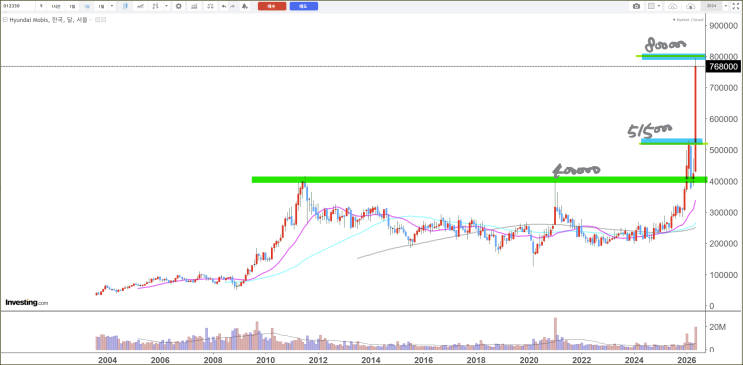Screen dimensions: 743x365
Task: Click the undo arrow icon
Action: (x=224, y=6)
